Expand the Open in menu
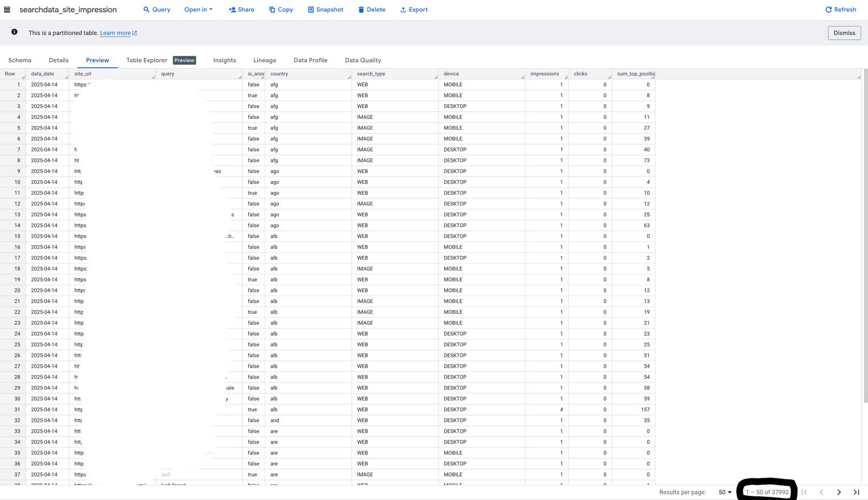The image size is (868, 500). [198, 9]
